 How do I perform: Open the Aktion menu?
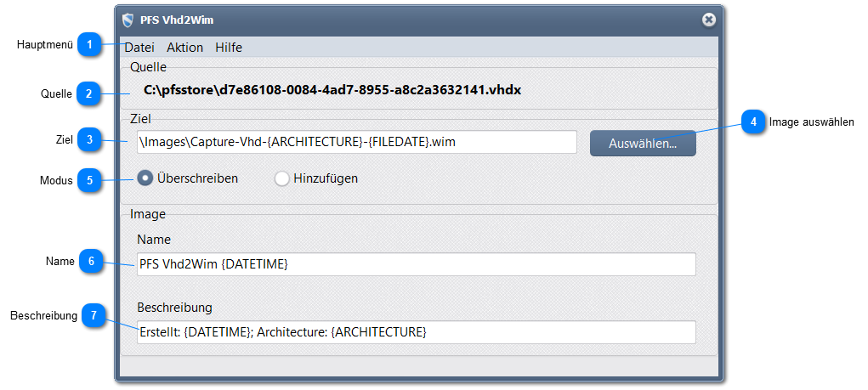pos(184,48)
